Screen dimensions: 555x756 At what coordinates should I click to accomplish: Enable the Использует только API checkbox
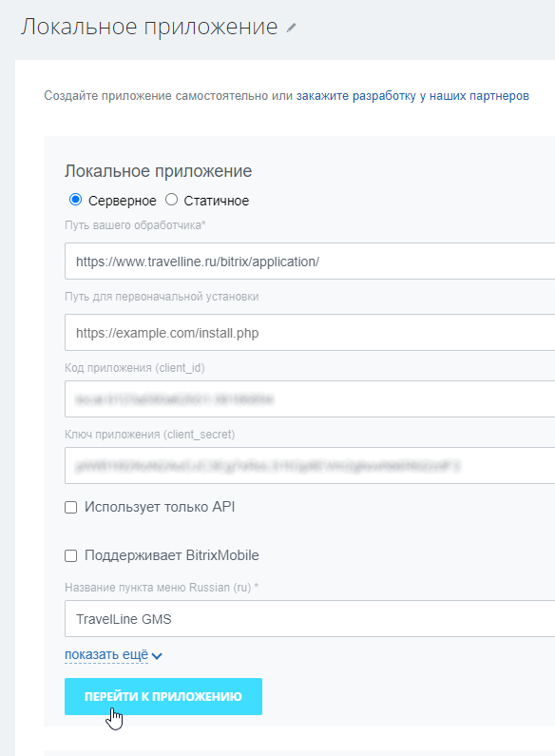(71, 507)
